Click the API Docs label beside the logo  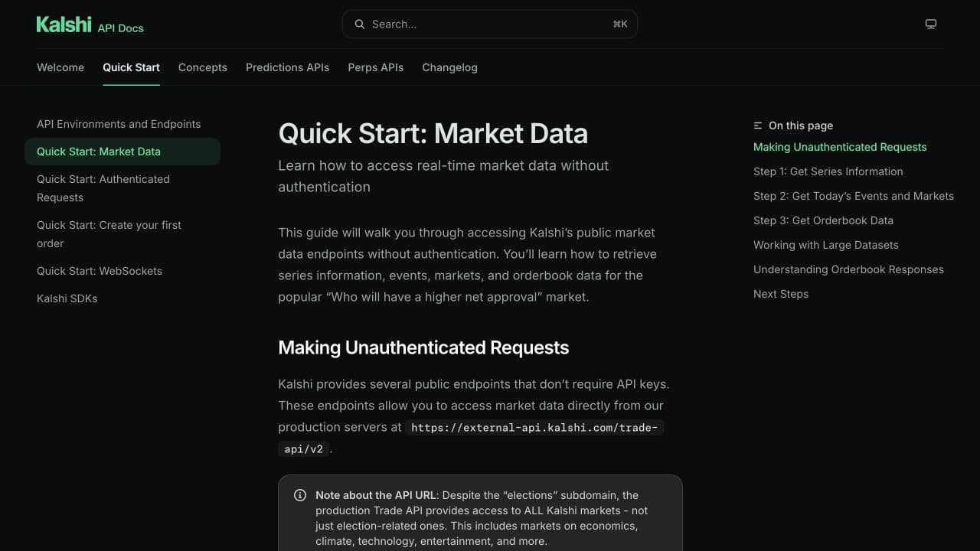121,28
